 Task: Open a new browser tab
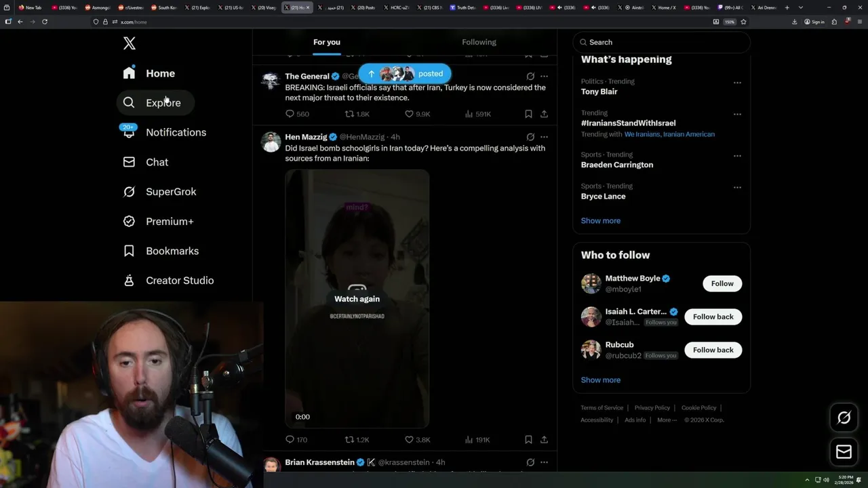[x=787, y=7]
